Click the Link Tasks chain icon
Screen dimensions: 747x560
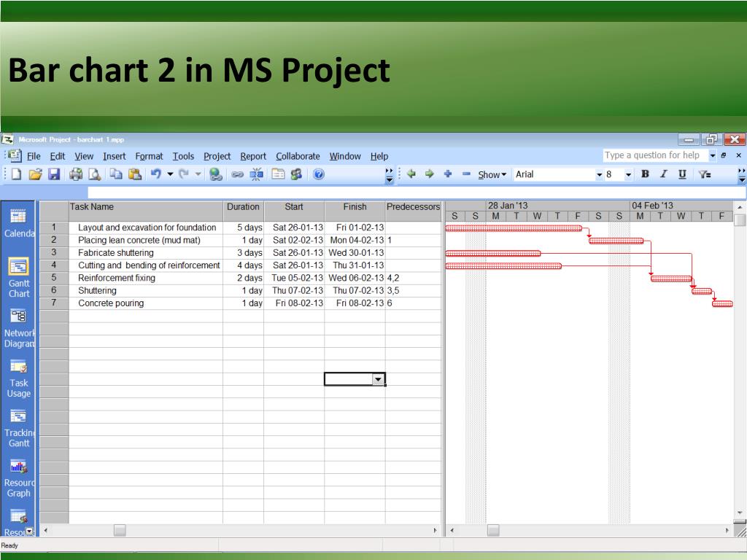point(237,174)
